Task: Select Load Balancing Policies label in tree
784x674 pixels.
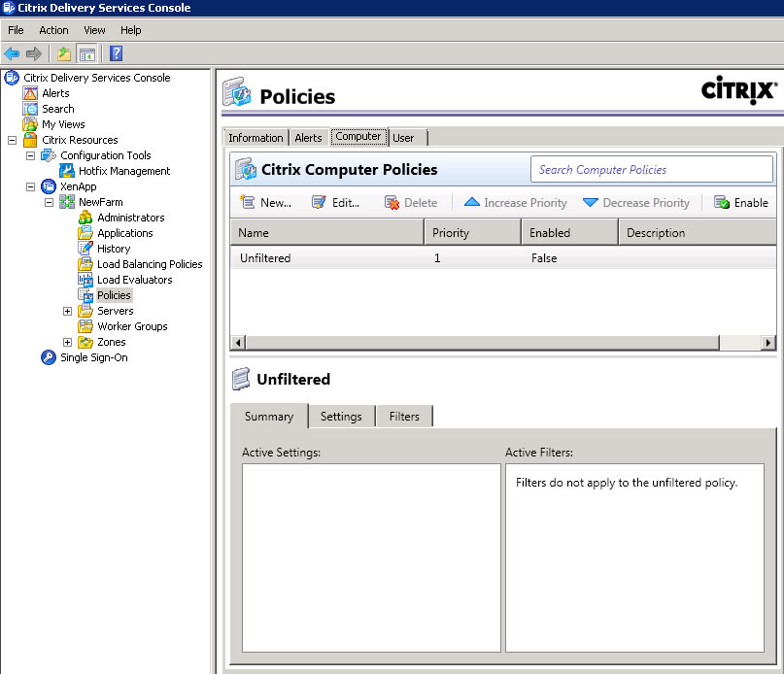Action: pyautogui.click(x=150, y=264)
